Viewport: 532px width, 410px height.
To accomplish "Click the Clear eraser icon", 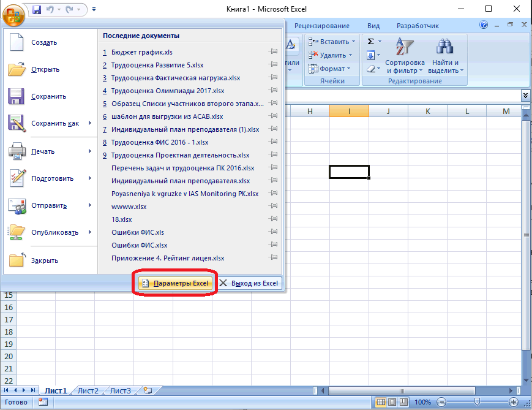I will click(x=371, y=69).
